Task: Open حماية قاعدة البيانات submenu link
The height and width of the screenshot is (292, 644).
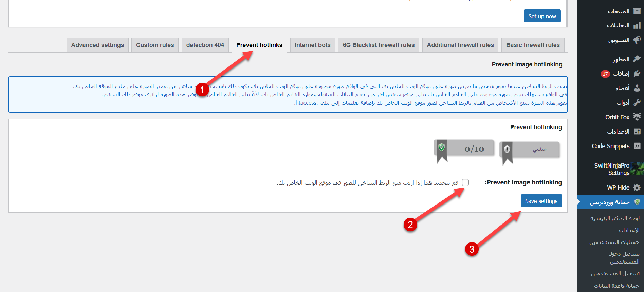Action: (617, 286)
